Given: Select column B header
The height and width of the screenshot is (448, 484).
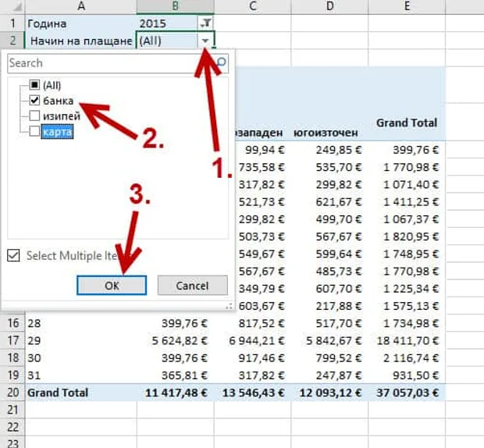Looking at the screenshot, I should 175,6.
